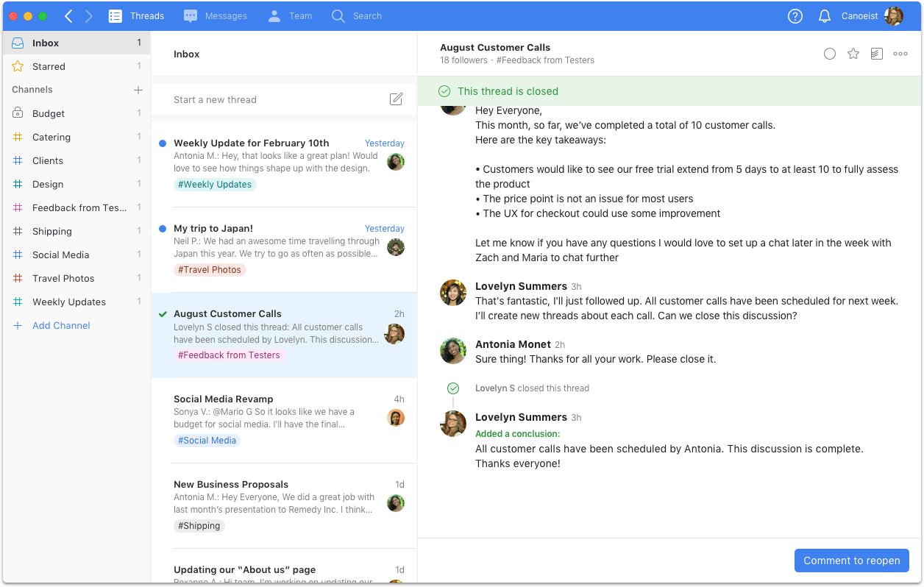The height and width of the screenshot is (587, 924).
Task: Select the August Customer Calls thread in list
Action: [x=284, y=335]
